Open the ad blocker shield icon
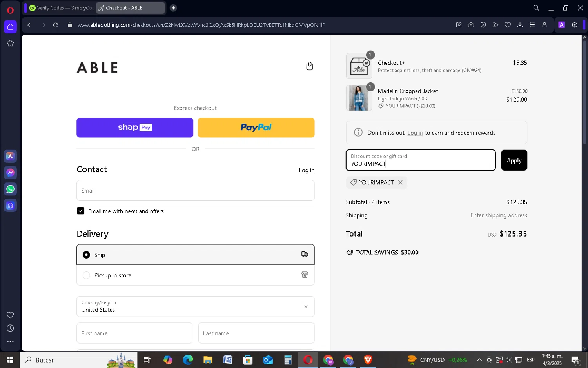This screenshot has width=588, height=368. tap(483, 25)
